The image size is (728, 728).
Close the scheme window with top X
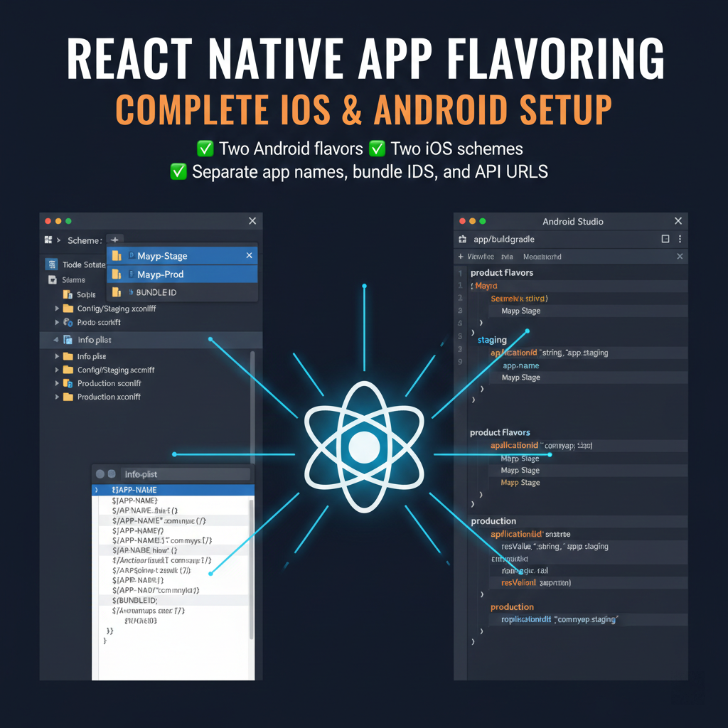pyautogui.click(x=252, y=220)
